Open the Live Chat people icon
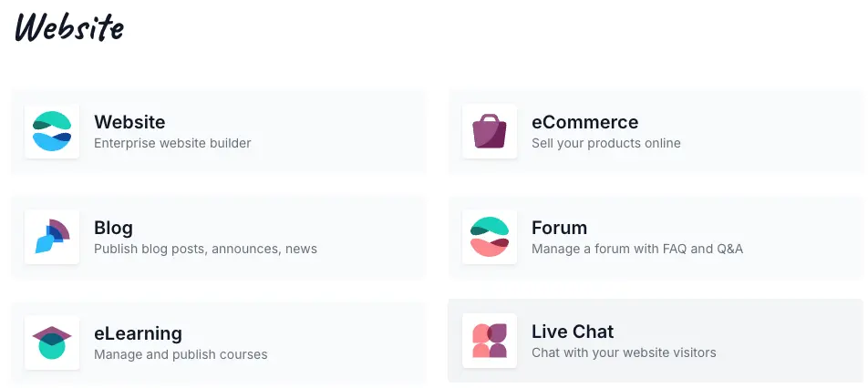 (x=490, y=341)
